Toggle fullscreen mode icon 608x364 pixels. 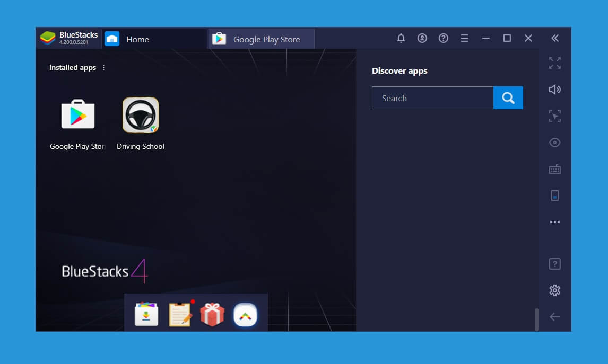(x=555, y=63)
